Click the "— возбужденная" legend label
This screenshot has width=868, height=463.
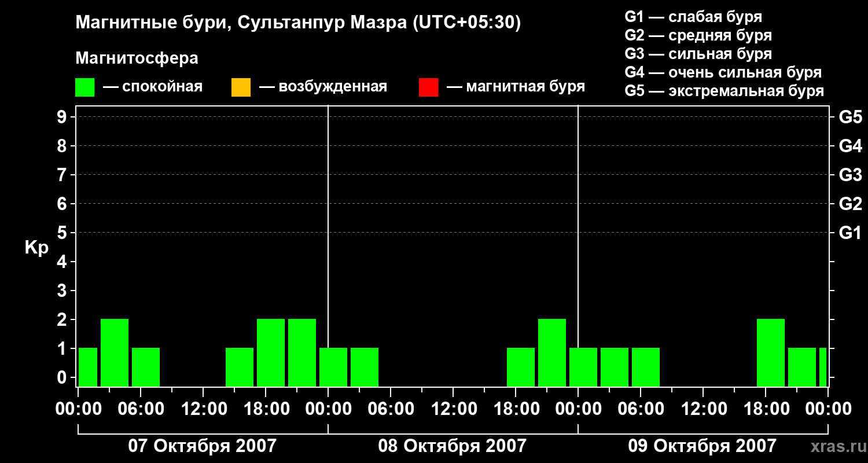pyautogui.click(x=323, y=87)
